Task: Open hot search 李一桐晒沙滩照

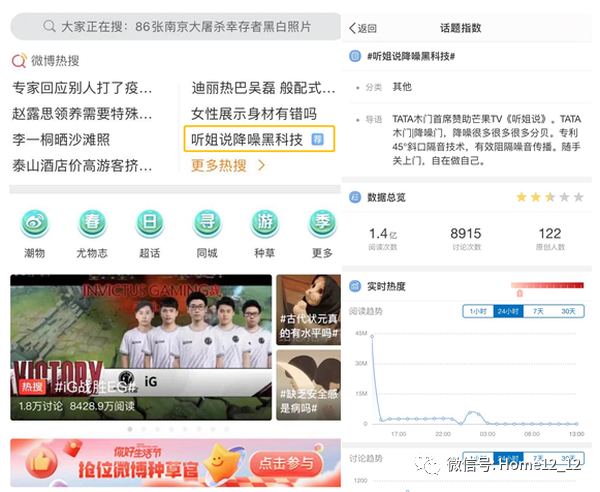Action: pyautogui.click(x=61, y=139)
